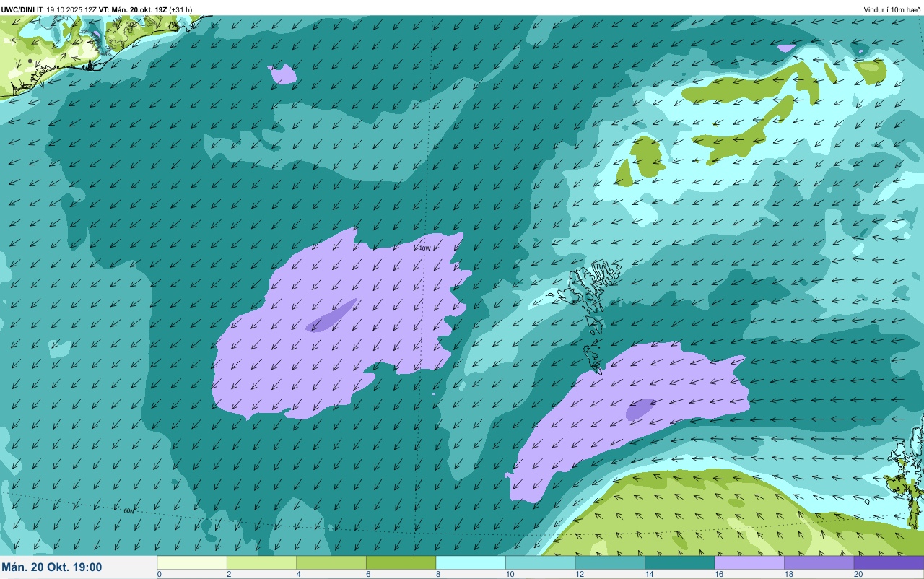This screenshot has height=579, width=924.
Task: Click the legend value "4"
Action: point(299,574)
